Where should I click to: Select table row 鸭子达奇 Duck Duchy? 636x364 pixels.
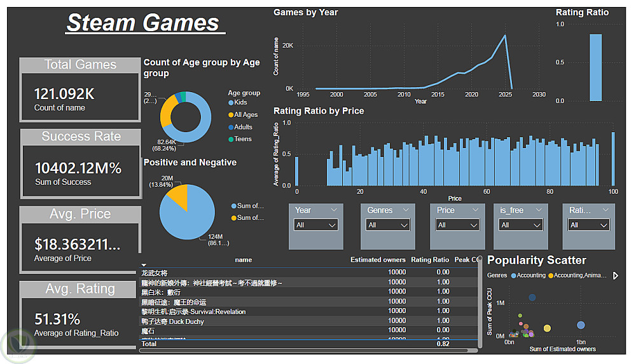(308, 321)
